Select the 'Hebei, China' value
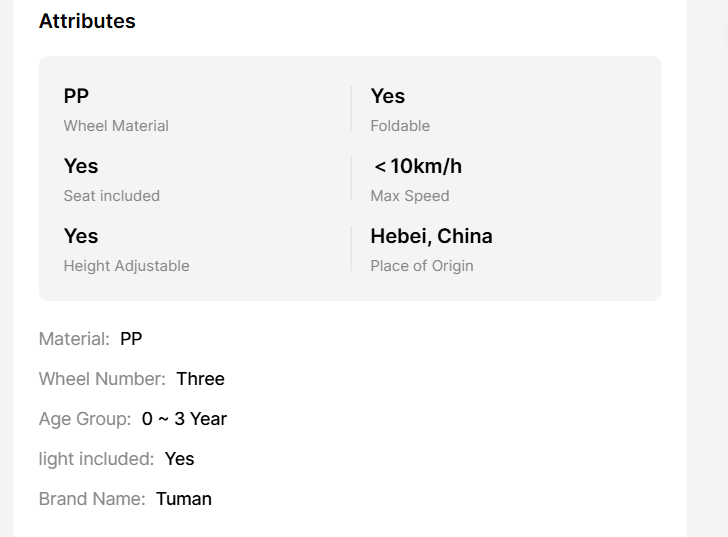The height and width of the screenshot is (537, 728). pos(431,236)
